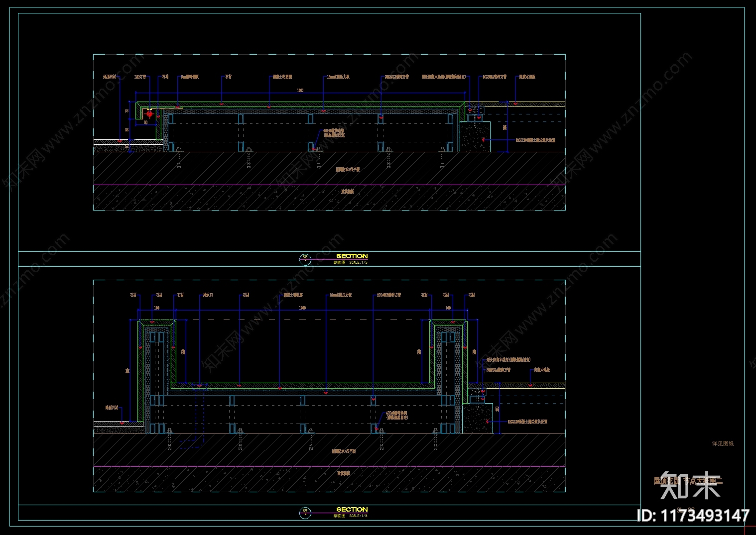Select the ID: 1173493147 text
The width and height of the screenshot is (756, 535).
coord(694,516)
